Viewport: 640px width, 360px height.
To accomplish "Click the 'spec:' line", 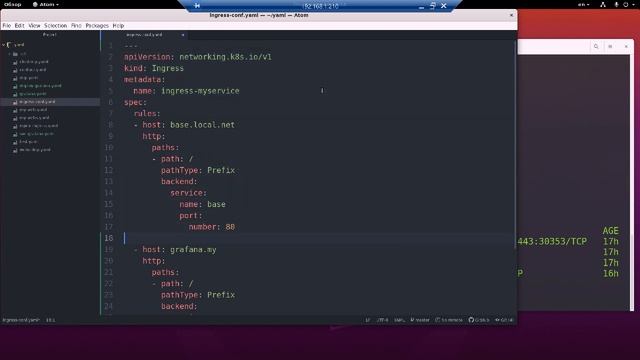I will click(135, 102).
